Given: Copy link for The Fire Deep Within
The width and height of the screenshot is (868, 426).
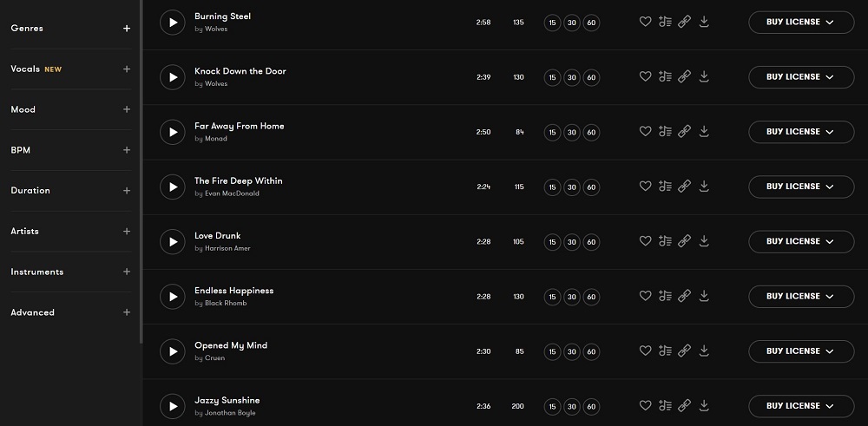Looking at the screenshot, I should [x=684, y=187].
